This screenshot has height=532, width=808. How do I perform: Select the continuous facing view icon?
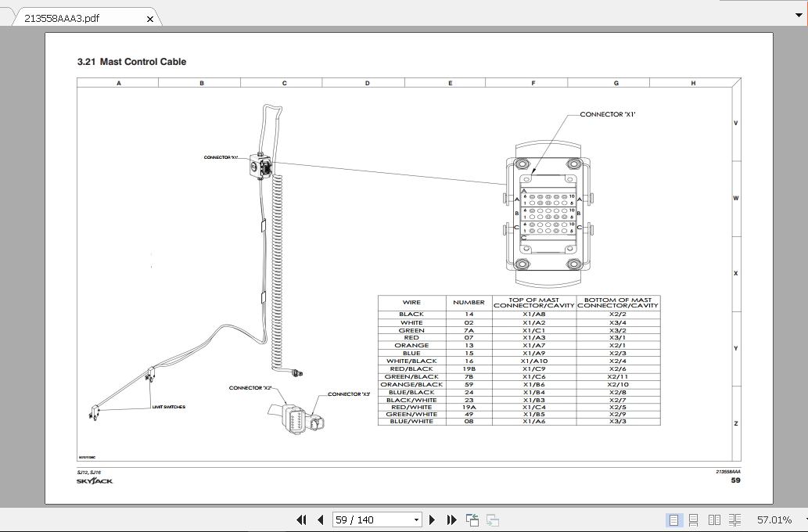click(736, 519)
